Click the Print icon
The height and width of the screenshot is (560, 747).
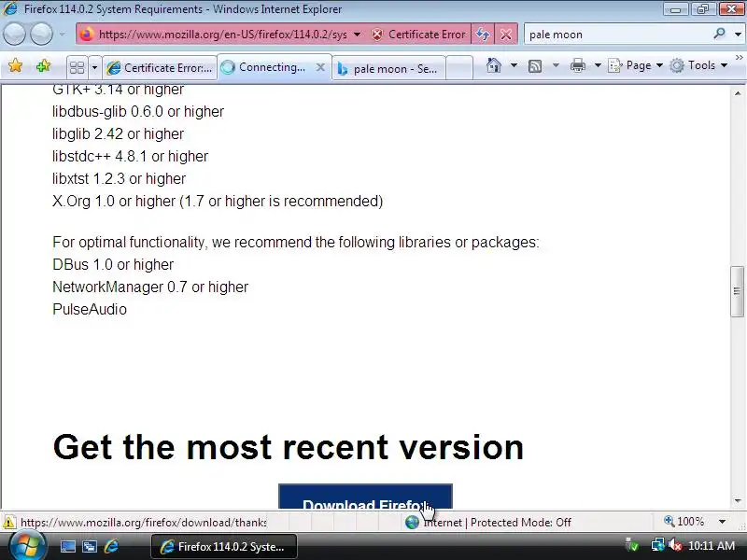click(577, 65)
